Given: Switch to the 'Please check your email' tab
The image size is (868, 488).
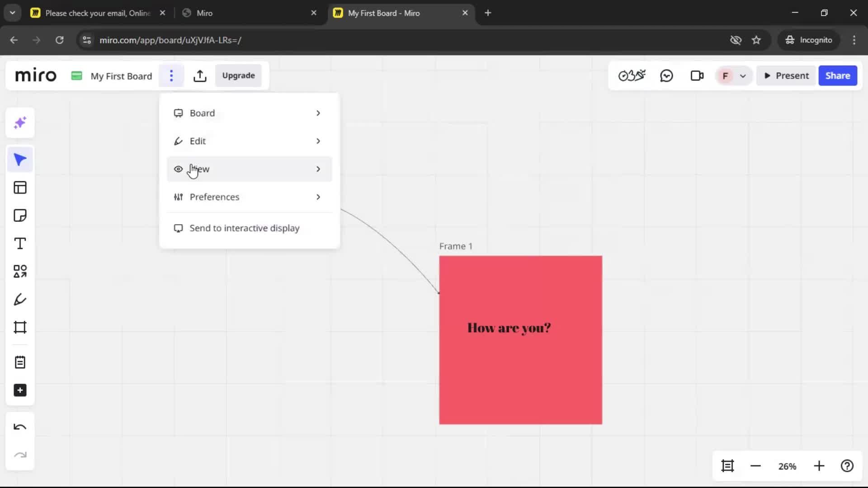Looking at the screenshot, I should pyautogui.click(x=97, y=13).
